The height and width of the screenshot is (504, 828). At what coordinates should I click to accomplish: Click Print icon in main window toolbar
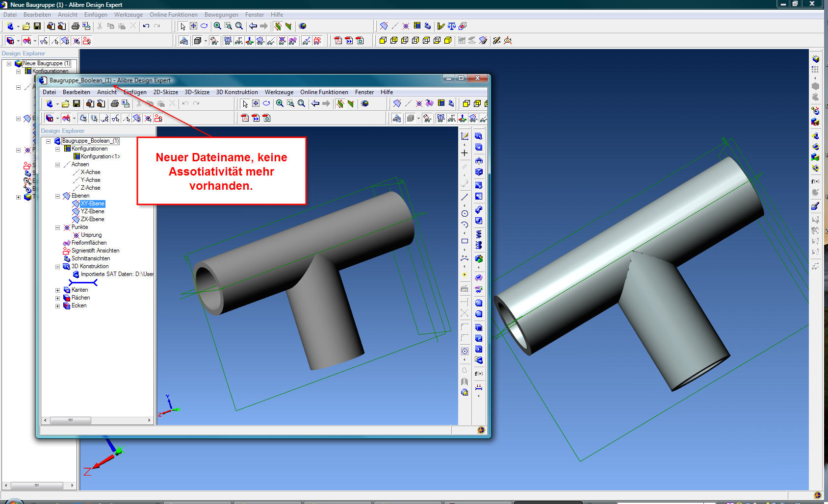point(75,26)
